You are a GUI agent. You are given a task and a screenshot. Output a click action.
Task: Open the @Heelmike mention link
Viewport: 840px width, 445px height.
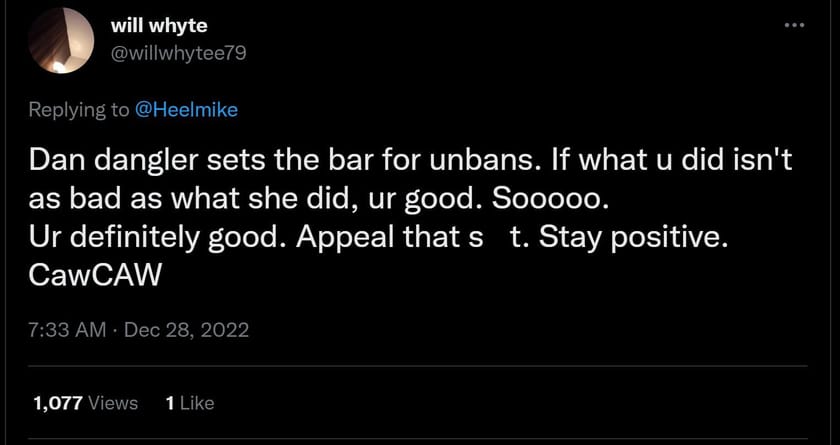pyautogui.click(x=186, y=110)
